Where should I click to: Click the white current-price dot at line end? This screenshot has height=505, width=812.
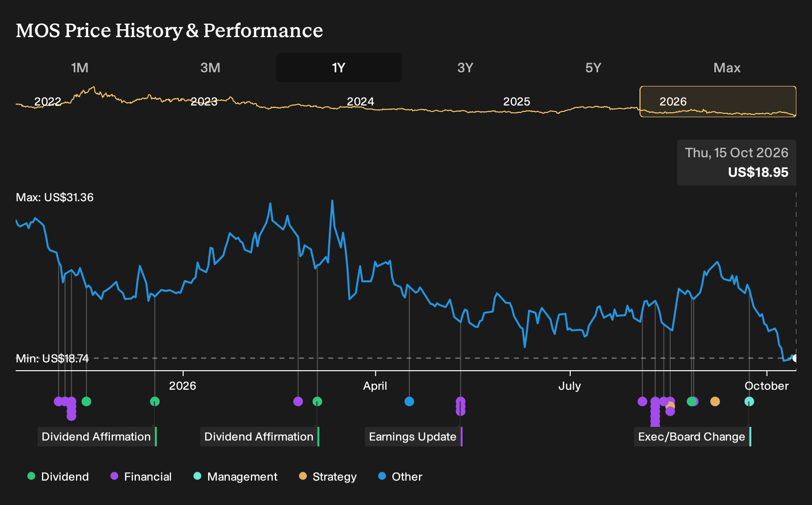click(795, 358)
